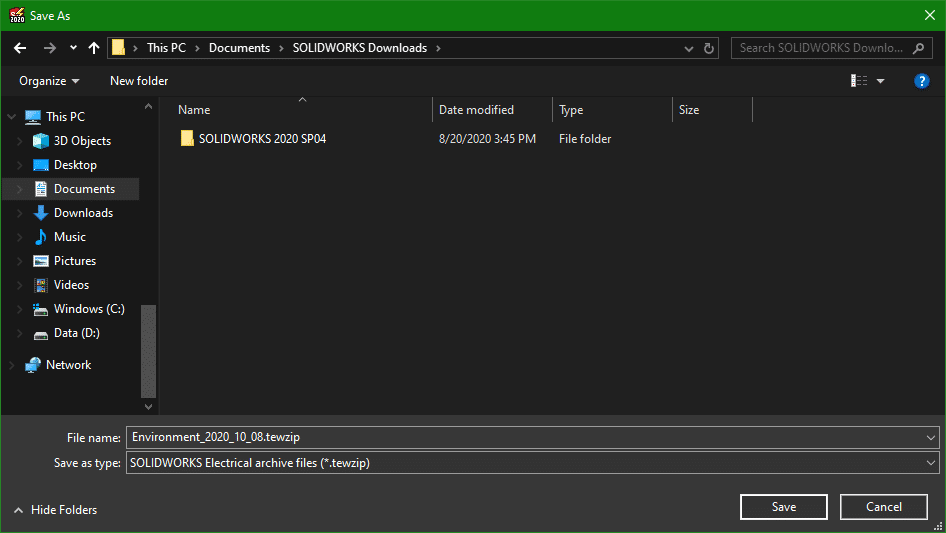The image size is (946, 533).
Task: Go back with the left arrow
Action: pos(20,48)
